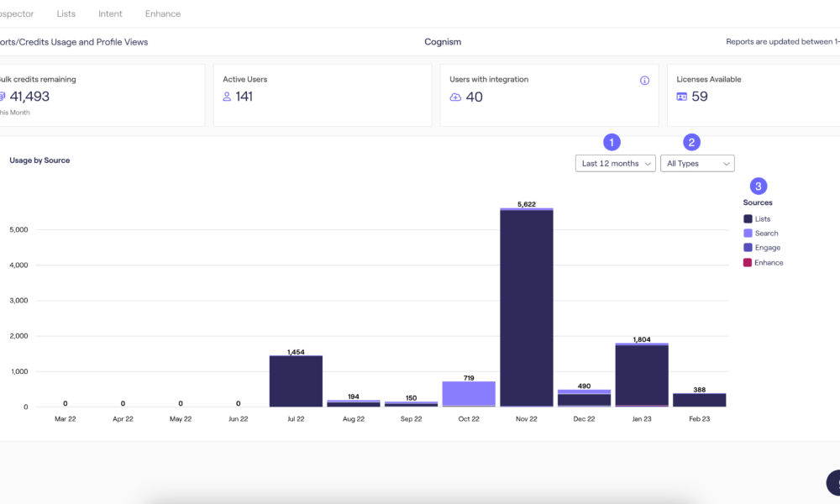This screenshot has height=504, width=840.
Task: Click the Active Users person icon
Action: 227,97
